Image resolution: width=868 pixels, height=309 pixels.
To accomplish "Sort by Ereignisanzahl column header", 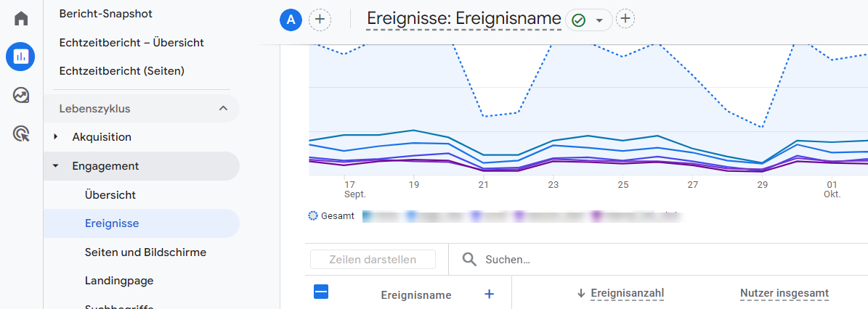I will 627,293.
